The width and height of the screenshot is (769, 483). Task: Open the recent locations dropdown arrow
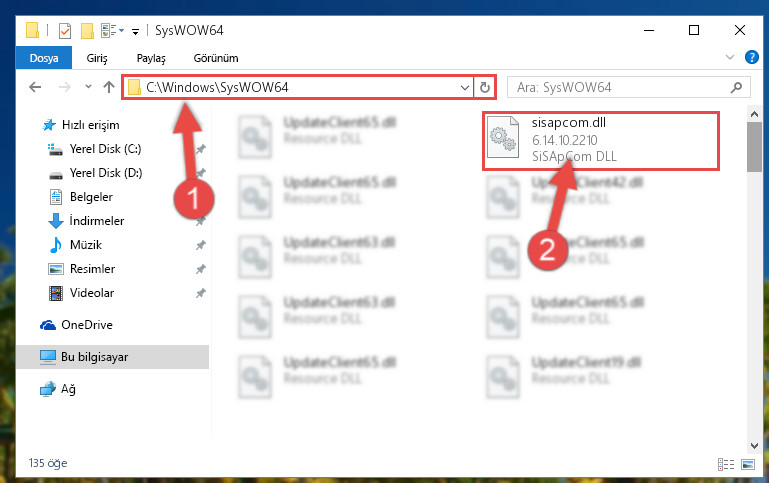pos(88,87)
